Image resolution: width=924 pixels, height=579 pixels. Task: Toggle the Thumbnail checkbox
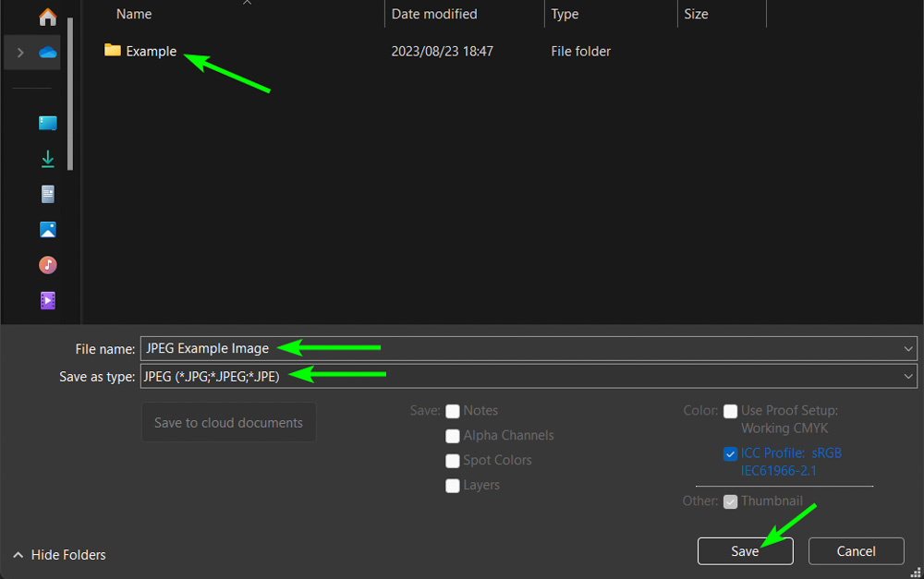[730, 501]
